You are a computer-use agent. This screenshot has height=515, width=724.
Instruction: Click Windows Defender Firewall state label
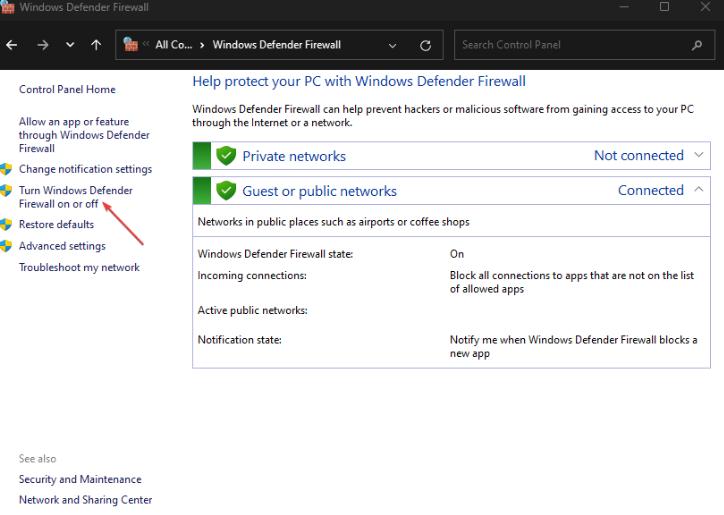(x=275, y=254)
